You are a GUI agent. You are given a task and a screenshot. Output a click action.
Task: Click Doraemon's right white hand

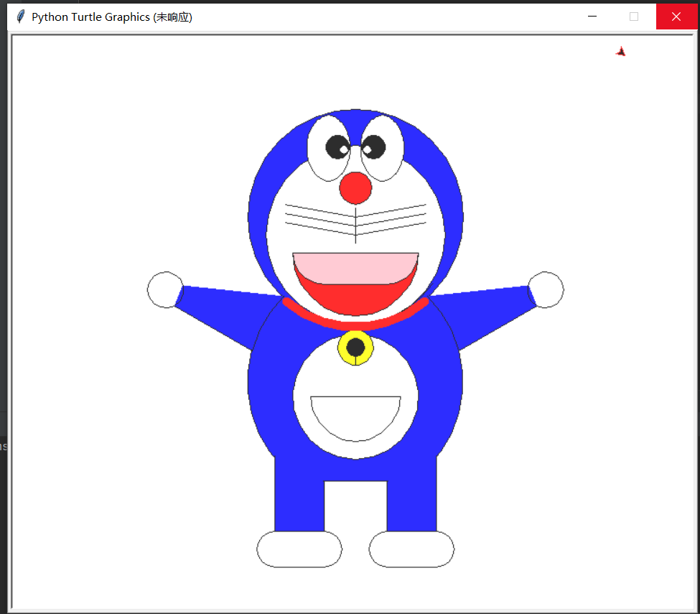pos(546,289)
